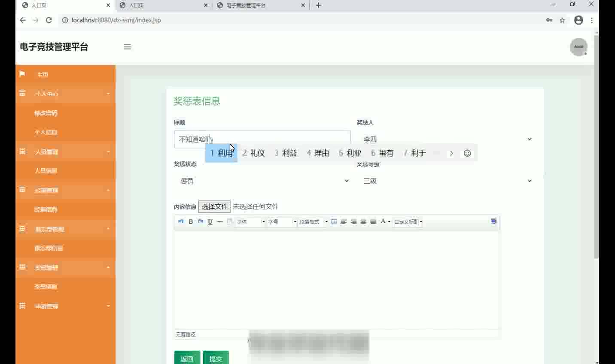Select IME candidate 礼仪
The height and width of the screenshot is (364, 615).
(x=253, y=153)
